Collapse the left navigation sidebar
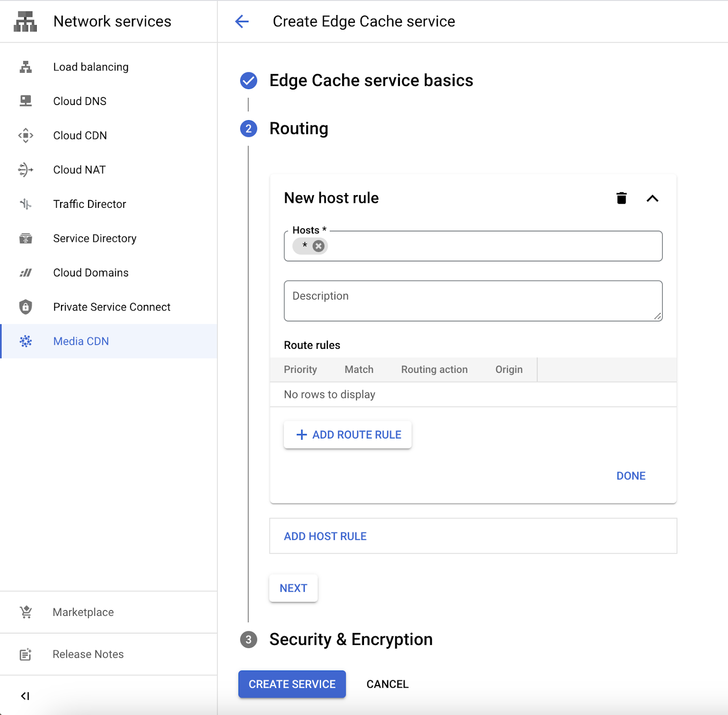 [x=25, y=696]
